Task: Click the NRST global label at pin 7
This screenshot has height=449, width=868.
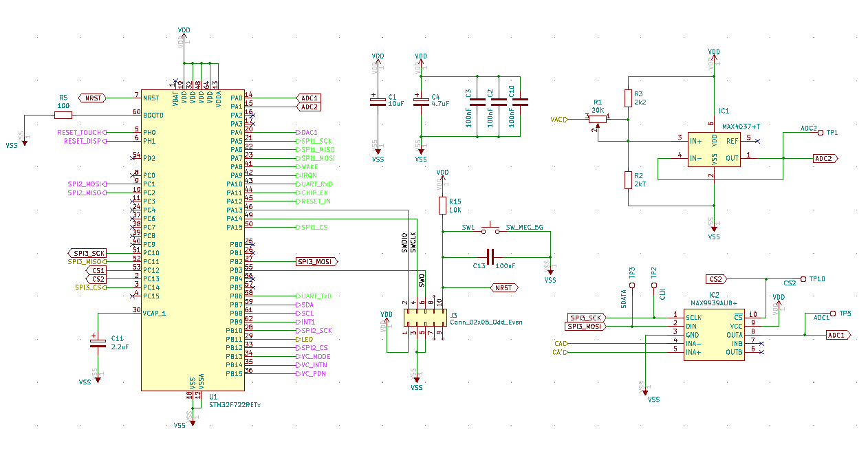Action: (x=94, y=98)
